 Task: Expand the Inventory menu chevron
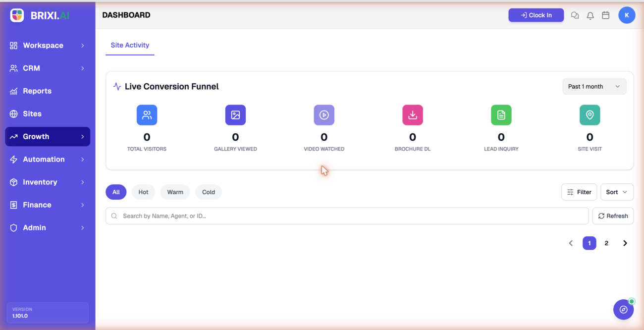(x=83, y=182)
